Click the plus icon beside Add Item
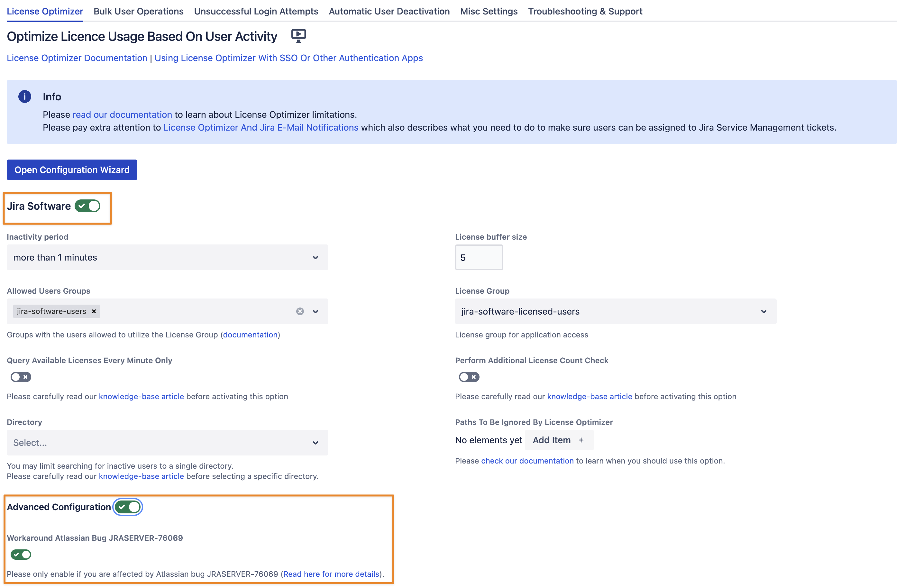Viewport: 905px width, 588px height. coord(581,440)
